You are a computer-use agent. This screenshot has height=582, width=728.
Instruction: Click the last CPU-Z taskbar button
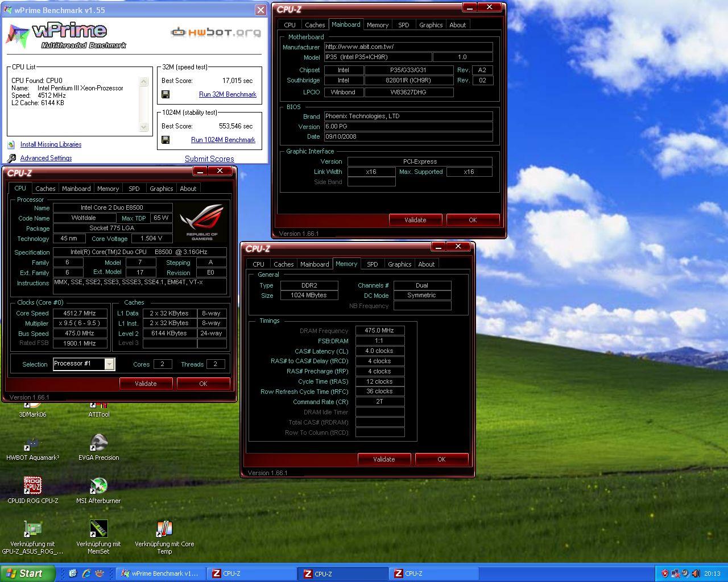[433, 573]
